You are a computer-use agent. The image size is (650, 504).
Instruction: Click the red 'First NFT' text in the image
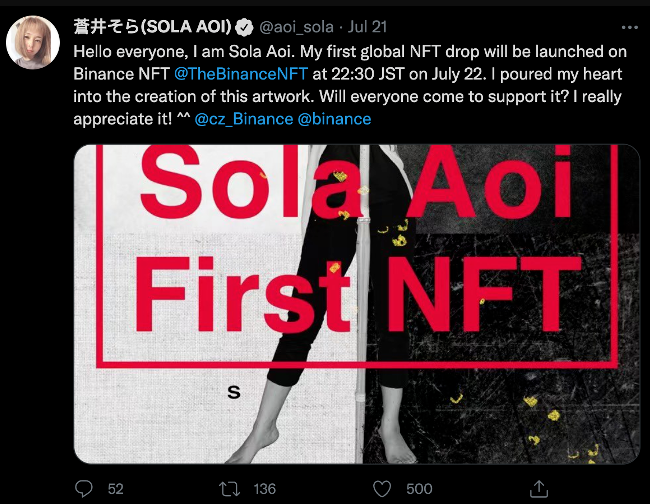pos(357,294)
